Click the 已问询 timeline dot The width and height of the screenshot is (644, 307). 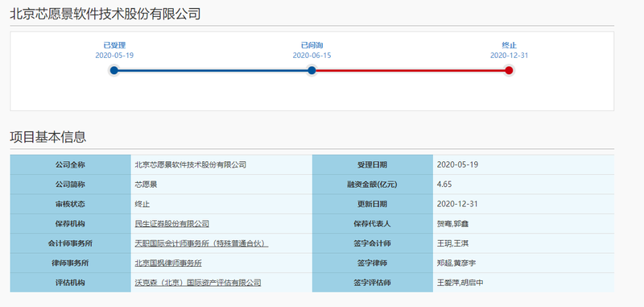point(312,71)
